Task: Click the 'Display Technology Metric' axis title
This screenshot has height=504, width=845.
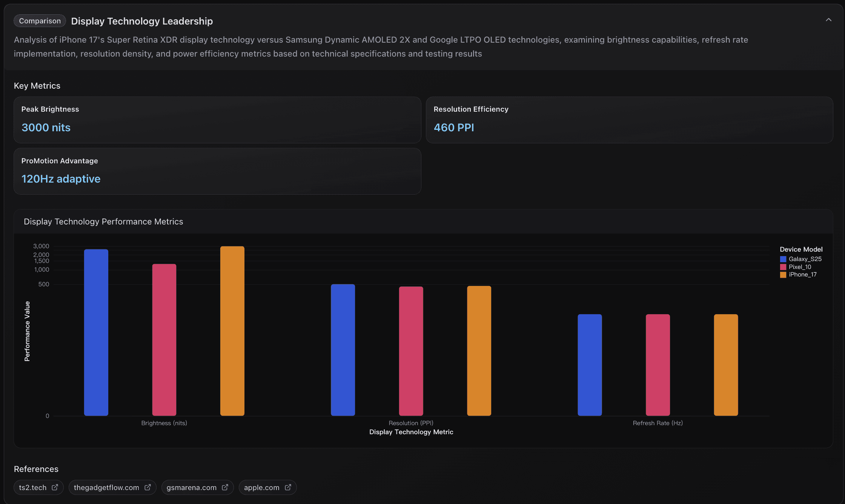Action: tap(411, 432)
